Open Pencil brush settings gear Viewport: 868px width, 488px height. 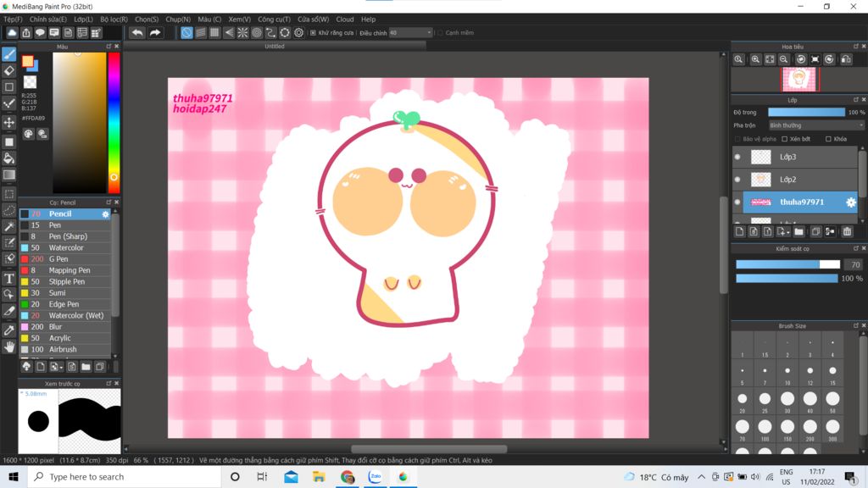105,214
